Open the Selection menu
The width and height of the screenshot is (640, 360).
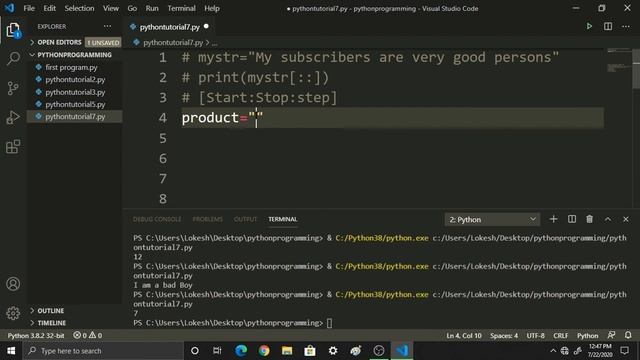pos(79,8)
